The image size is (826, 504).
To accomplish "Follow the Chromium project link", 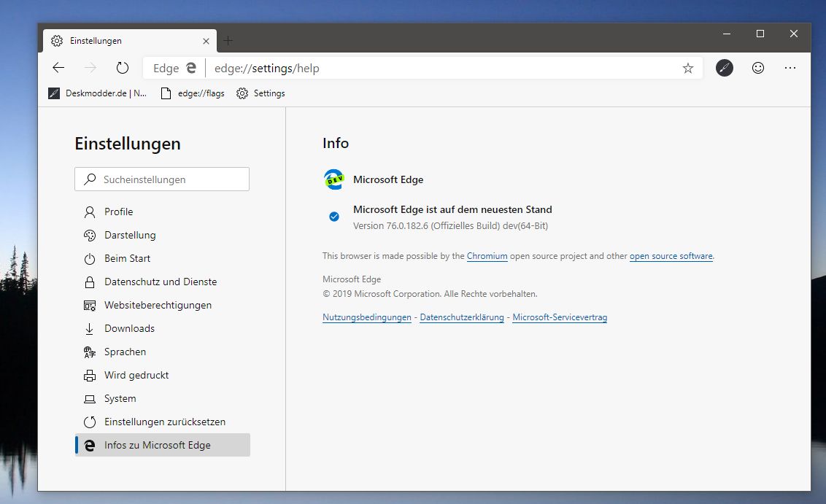I will coord(487,256).
